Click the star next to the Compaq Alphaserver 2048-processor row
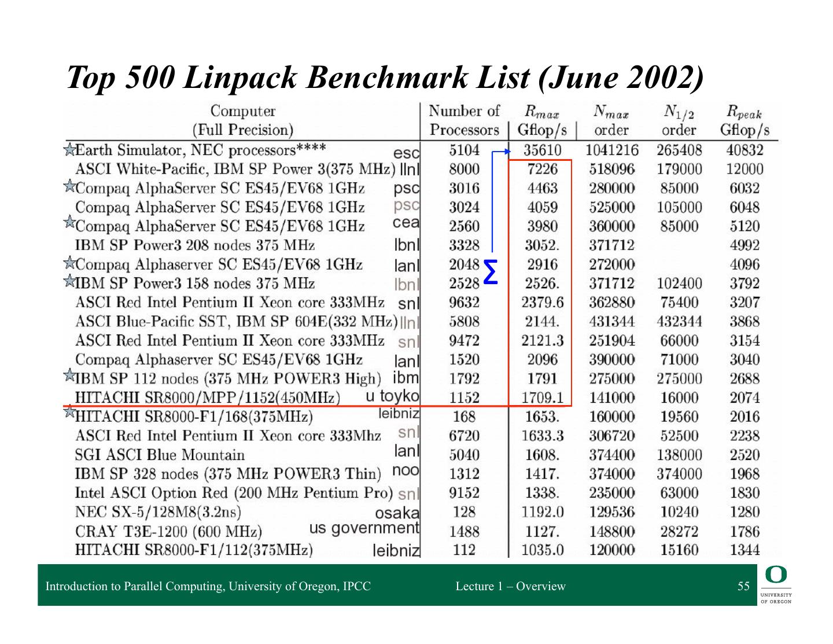The height and width of the screenshot is (644, 833). (x=69, y=263)
